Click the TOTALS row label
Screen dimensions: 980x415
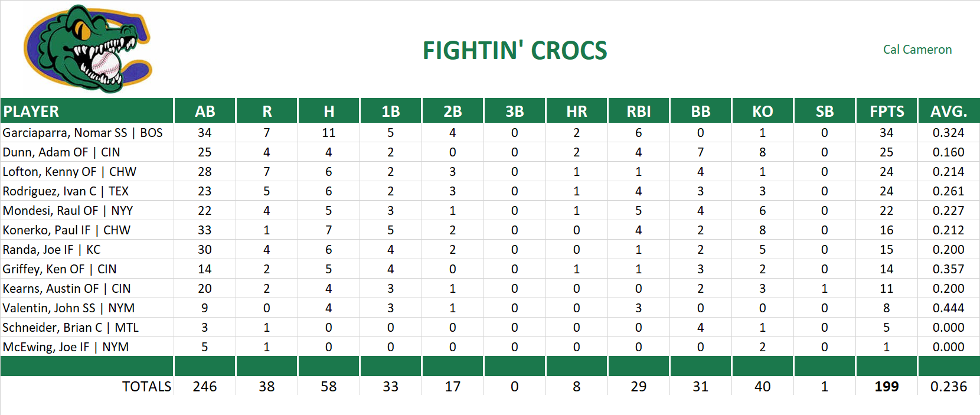click(x=146, y=387)
